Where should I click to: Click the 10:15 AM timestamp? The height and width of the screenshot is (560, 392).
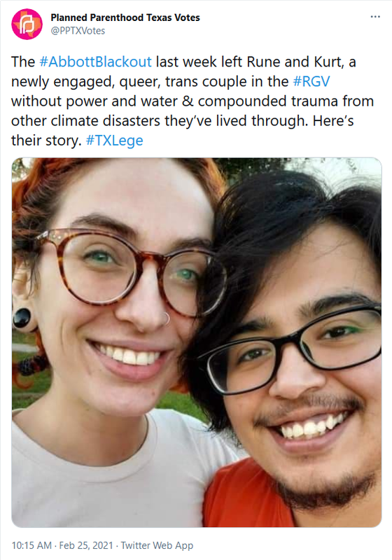[31, 545]
